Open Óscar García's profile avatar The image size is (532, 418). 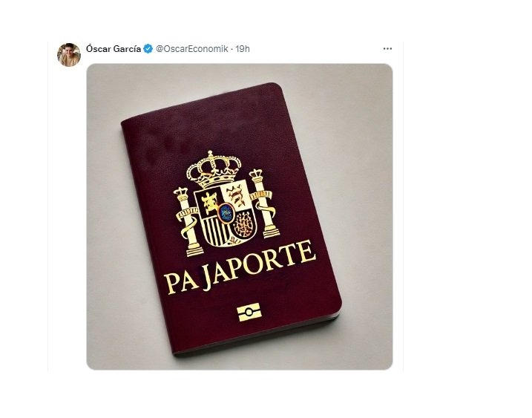tap(69, 55)
